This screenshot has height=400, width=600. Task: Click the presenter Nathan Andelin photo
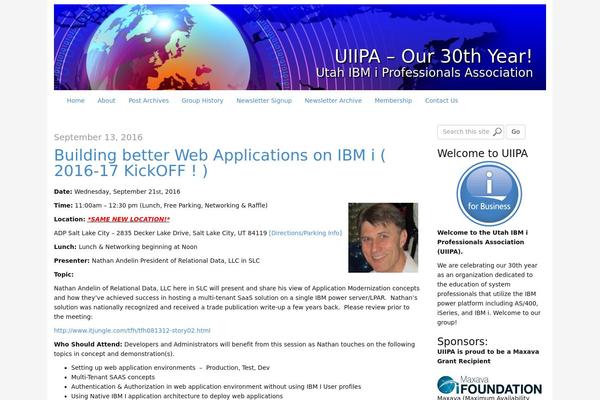coord(383,238)
